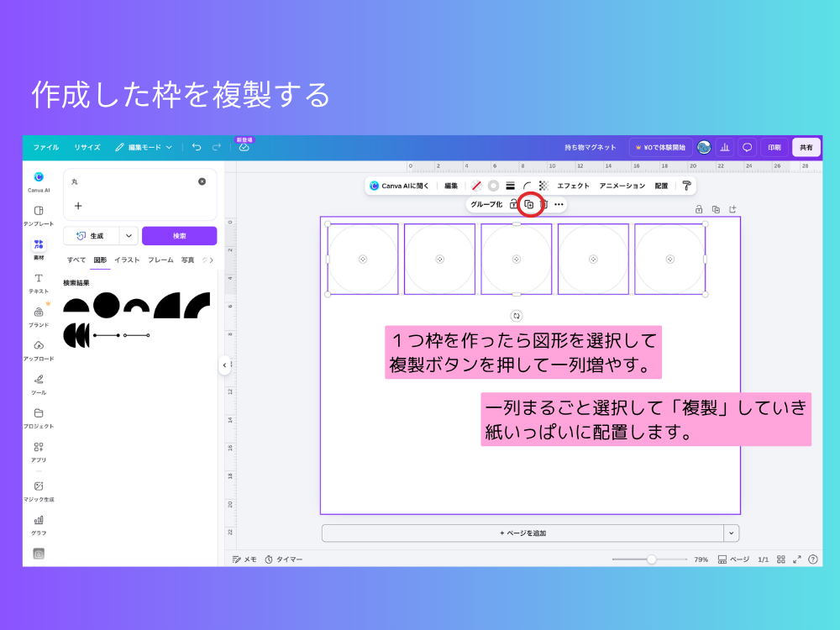Select the full black circle shape result
840x630 pixels.
(x=106, y=306)
